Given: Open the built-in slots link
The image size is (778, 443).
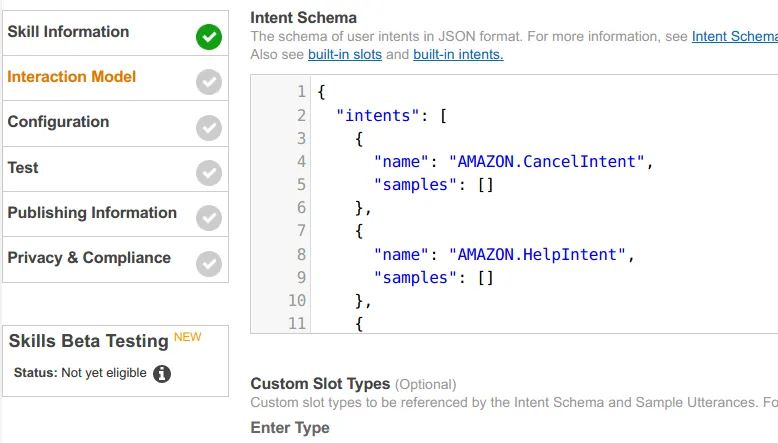Looking at the screenshot, I should [x=345, y=54].
